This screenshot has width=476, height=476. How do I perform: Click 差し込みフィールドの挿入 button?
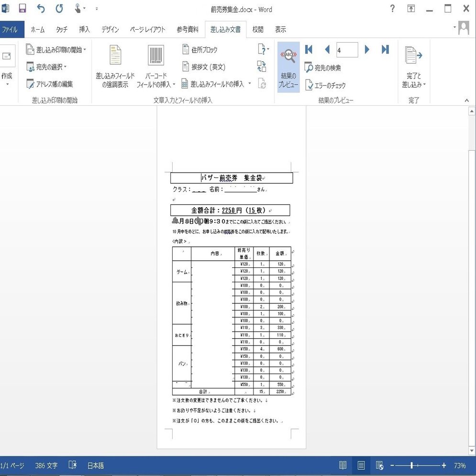[213, 84]
